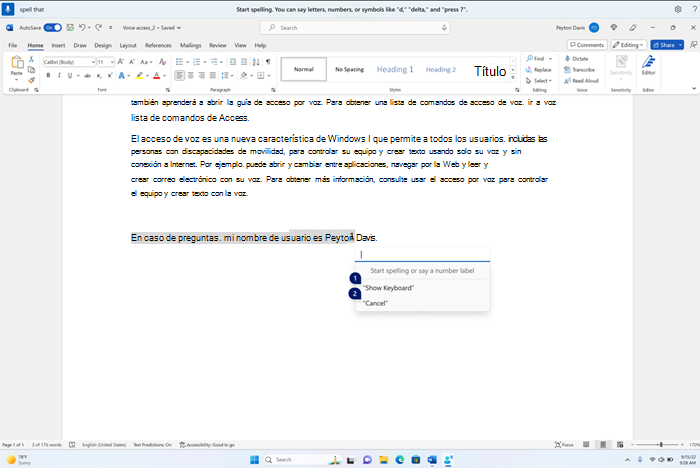700x468 pixels.
Task: Switch to the Review tab
Action: [x=217, y=45]
